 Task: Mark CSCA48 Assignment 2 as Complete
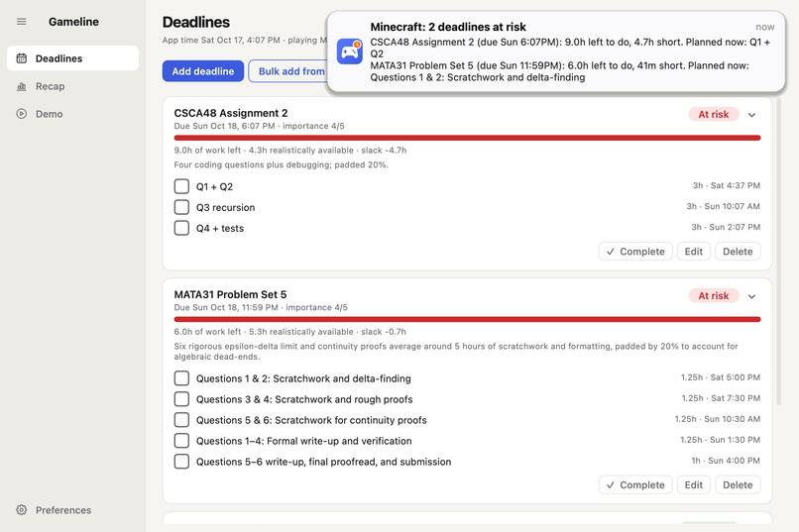pos(635,252)
